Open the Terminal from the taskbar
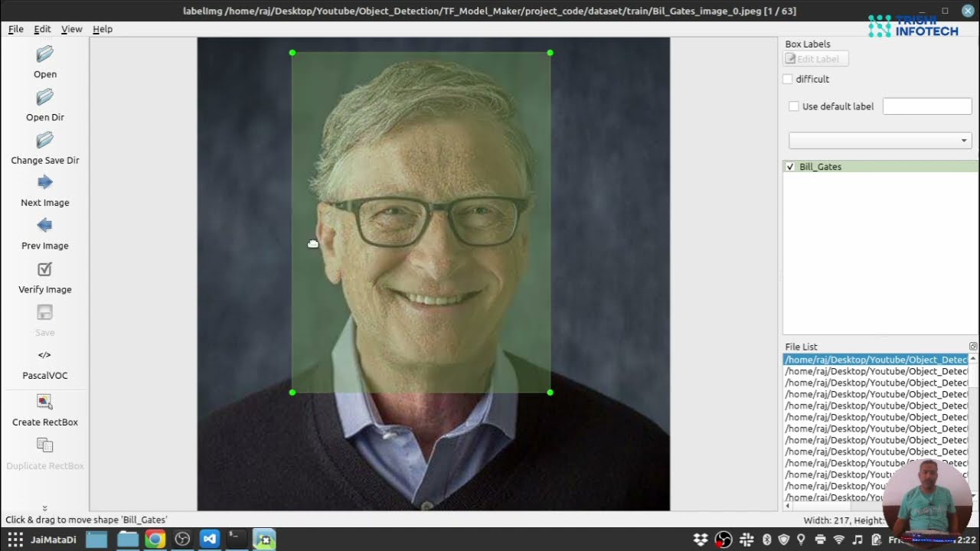980x551 pixels. (237, 540)
